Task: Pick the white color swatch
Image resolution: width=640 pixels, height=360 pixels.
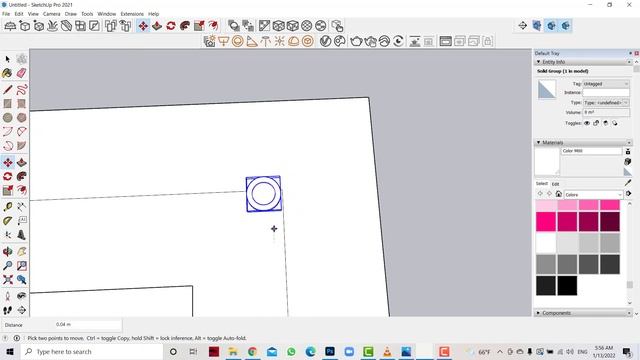Action: [546, 243]
